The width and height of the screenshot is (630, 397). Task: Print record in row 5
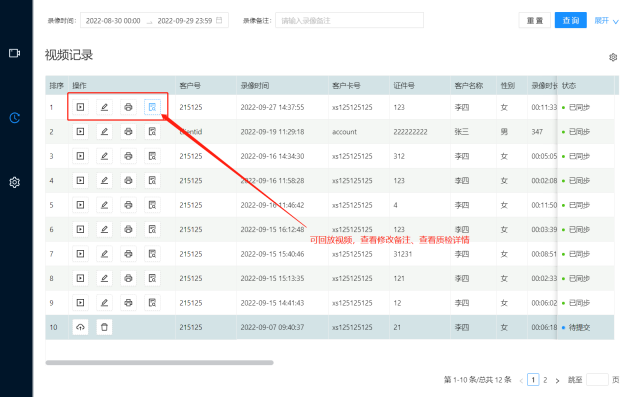pos(128,205)
